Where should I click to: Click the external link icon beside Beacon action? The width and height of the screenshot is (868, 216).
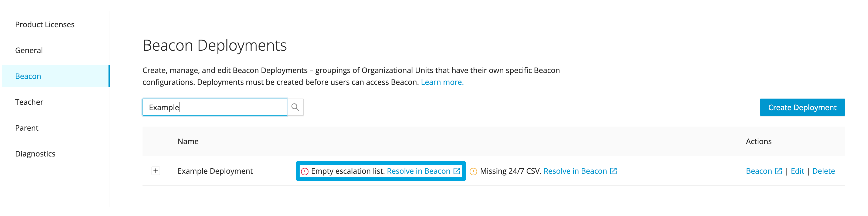click(778, 171)
